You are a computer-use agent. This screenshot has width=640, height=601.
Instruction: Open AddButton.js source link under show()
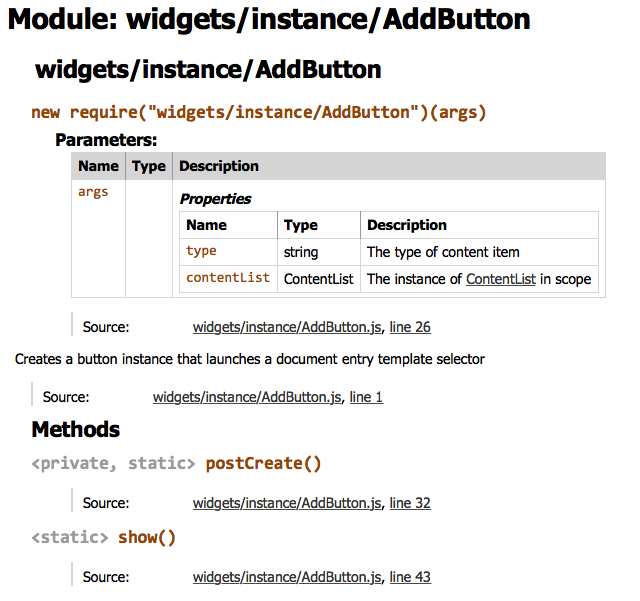click(x=288, y=577)
